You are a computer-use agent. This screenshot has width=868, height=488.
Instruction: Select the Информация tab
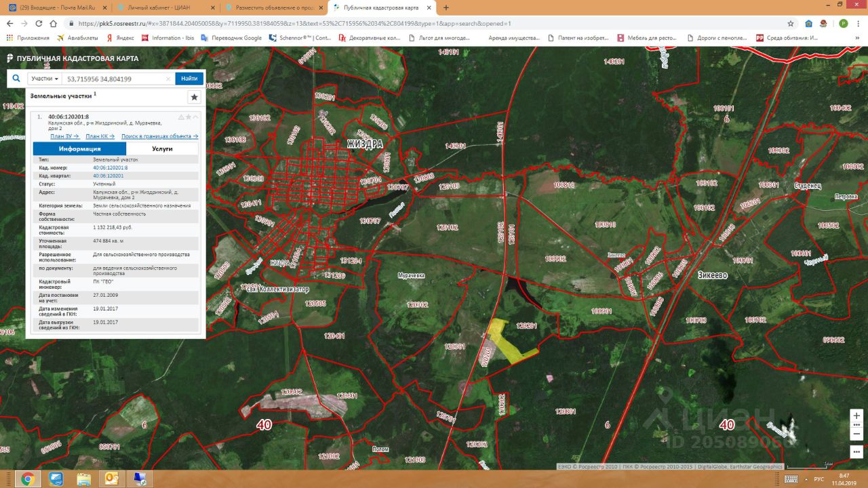[79, 148]
